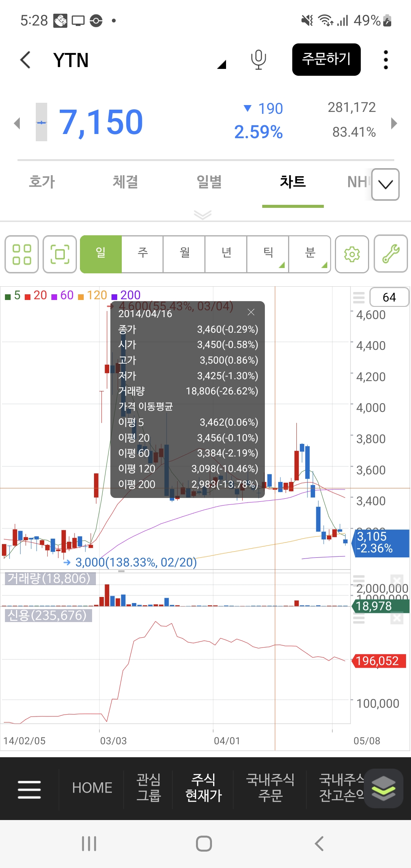Go to HOME in bottom menu

click(92, 788)
